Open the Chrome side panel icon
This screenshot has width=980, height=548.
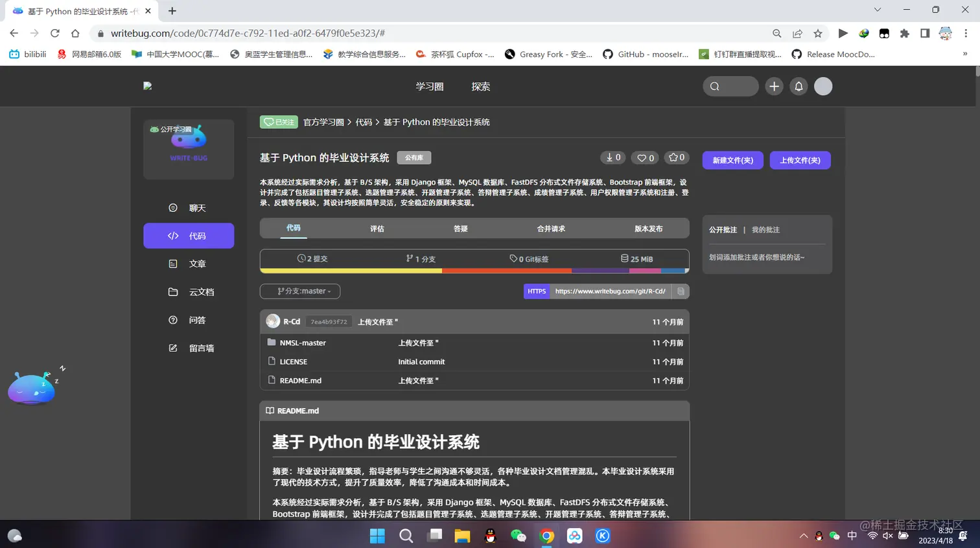point(925,33)
